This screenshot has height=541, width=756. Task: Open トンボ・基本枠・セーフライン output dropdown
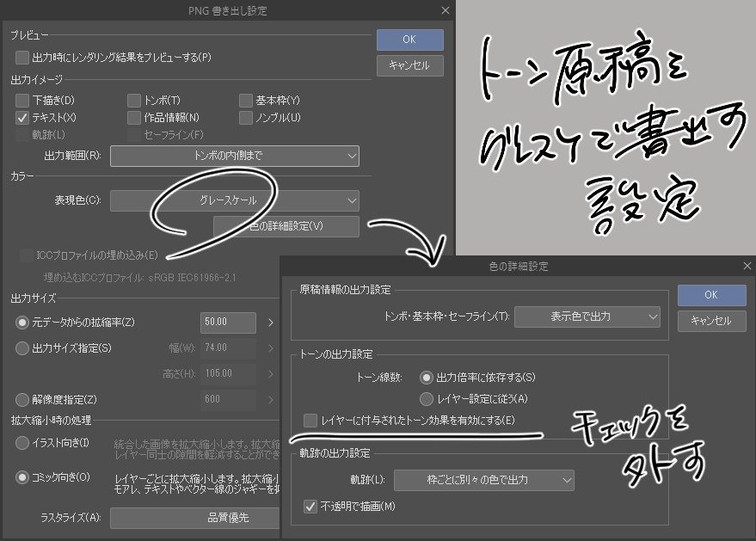click(587, 317)
